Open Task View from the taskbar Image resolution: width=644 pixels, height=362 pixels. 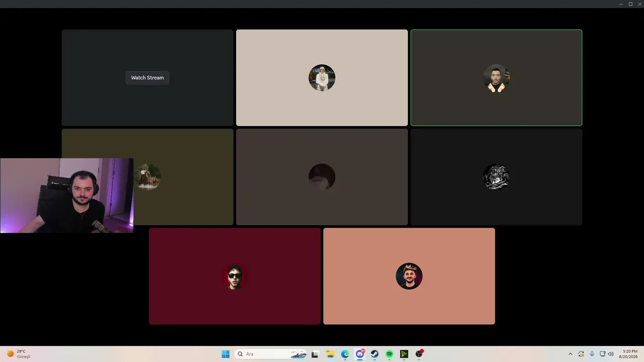(315, 354)
